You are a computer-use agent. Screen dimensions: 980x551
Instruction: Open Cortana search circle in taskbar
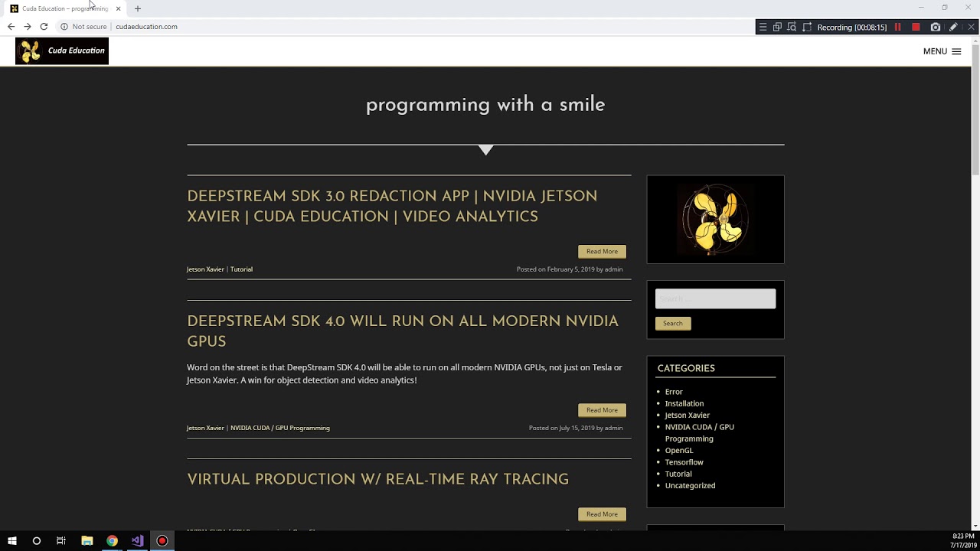[37, 541]
